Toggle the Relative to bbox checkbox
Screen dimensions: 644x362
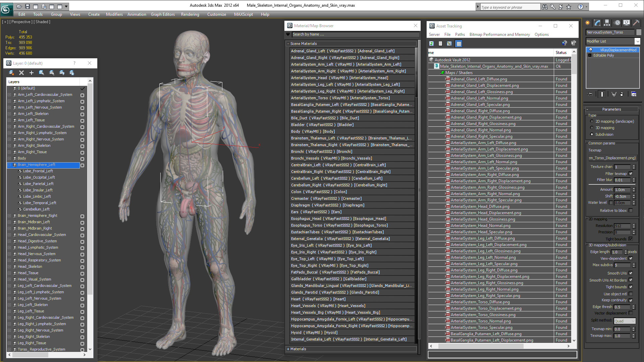pos(631,210)
